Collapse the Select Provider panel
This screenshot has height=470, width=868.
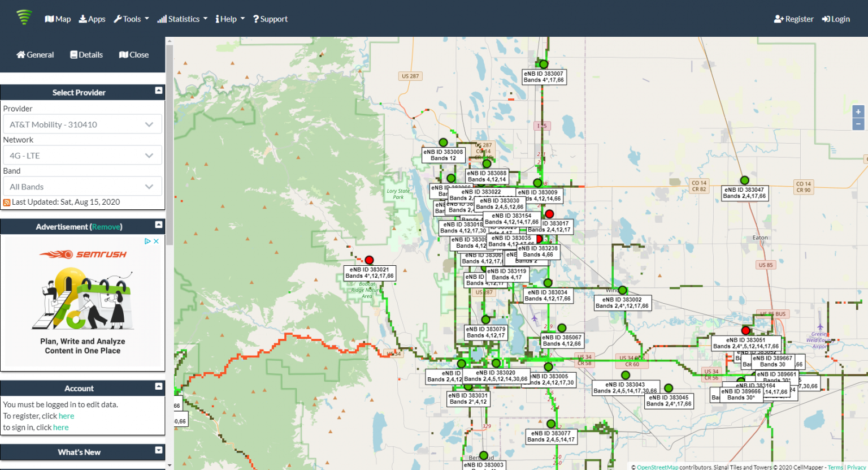click(x=159, y=90)
